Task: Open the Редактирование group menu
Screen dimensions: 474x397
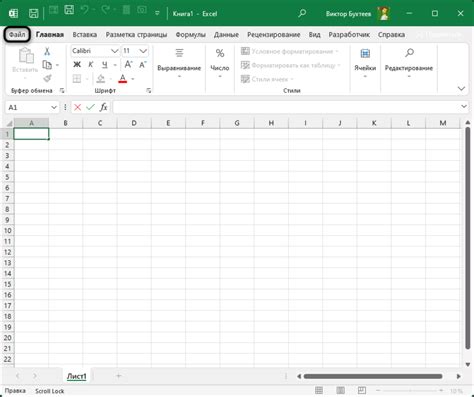Action: pos(409,63)
